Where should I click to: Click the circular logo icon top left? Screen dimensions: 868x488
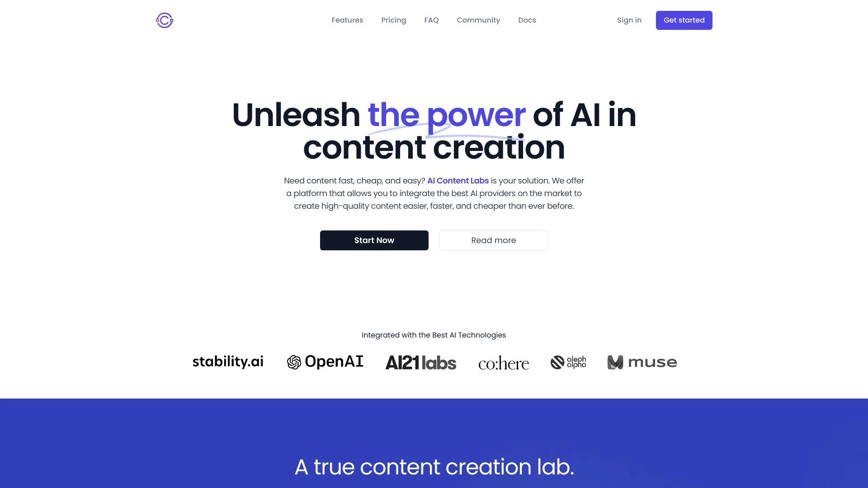point(164,20)
